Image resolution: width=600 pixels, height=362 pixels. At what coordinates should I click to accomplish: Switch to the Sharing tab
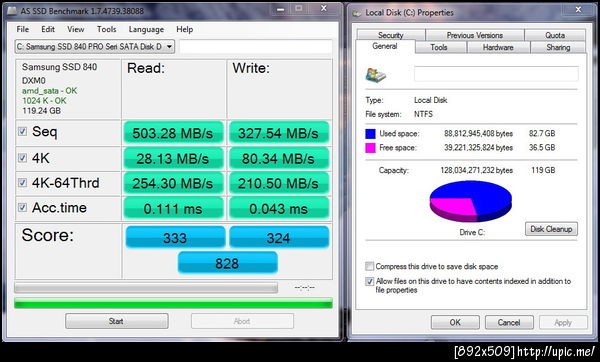[x=558, y=47]
